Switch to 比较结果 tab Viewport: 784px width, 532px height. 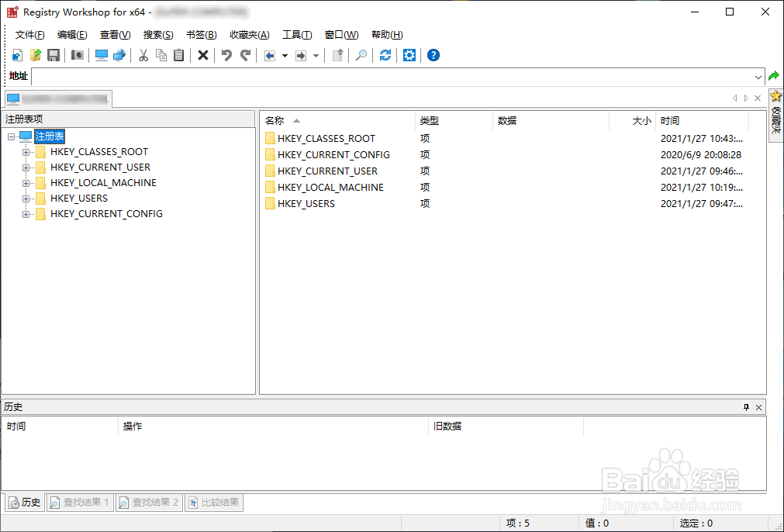(x=214, y=503)
